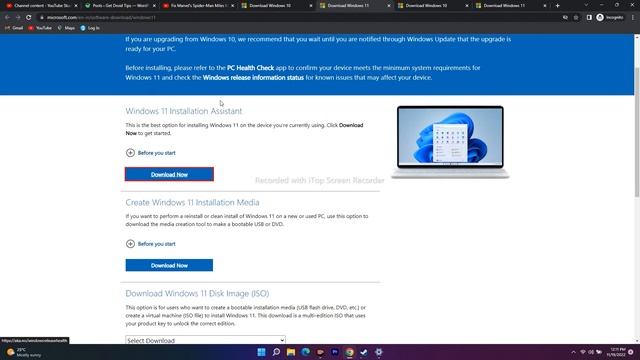Open File Explorer from the taskbar
The width and height of the screenshot is (640, 360).
click(x=291, y=352)
